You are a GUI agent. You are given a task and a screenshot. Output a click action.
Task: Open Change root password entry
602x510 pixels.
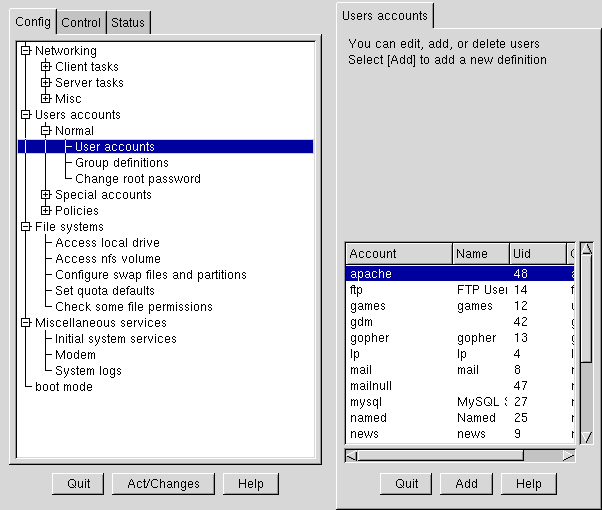tap(138, 179)
